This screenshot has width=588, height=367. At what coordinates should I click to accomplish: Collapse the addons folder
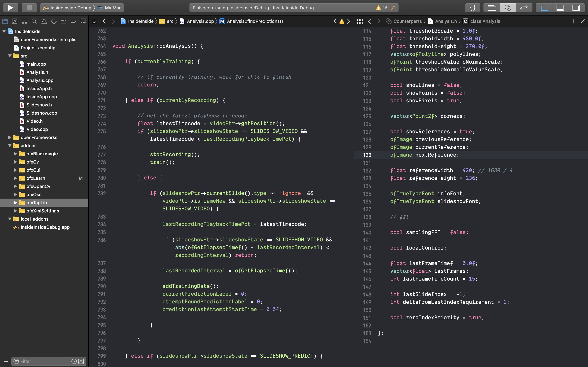[x=10, y=146]
